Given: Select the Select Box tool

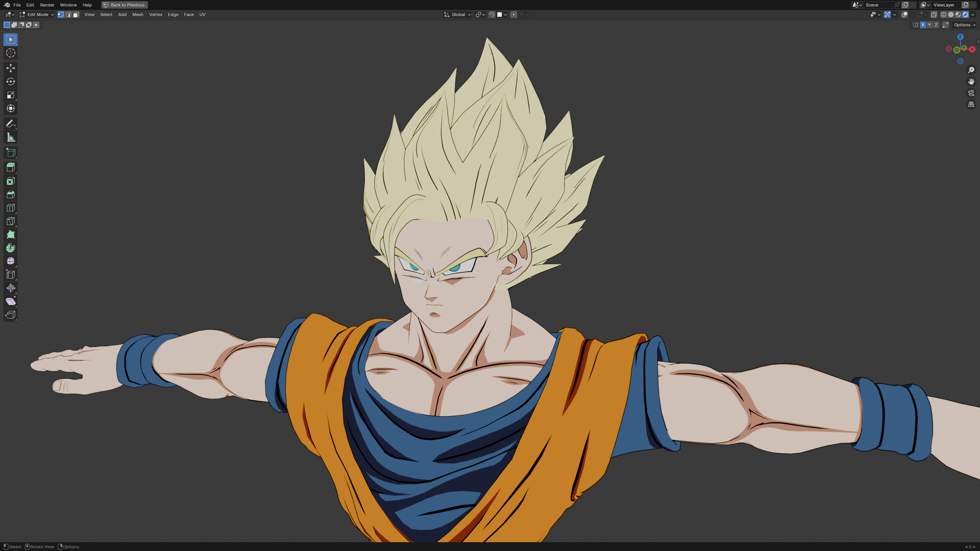Looking at the screenshot, I should 11,39.
